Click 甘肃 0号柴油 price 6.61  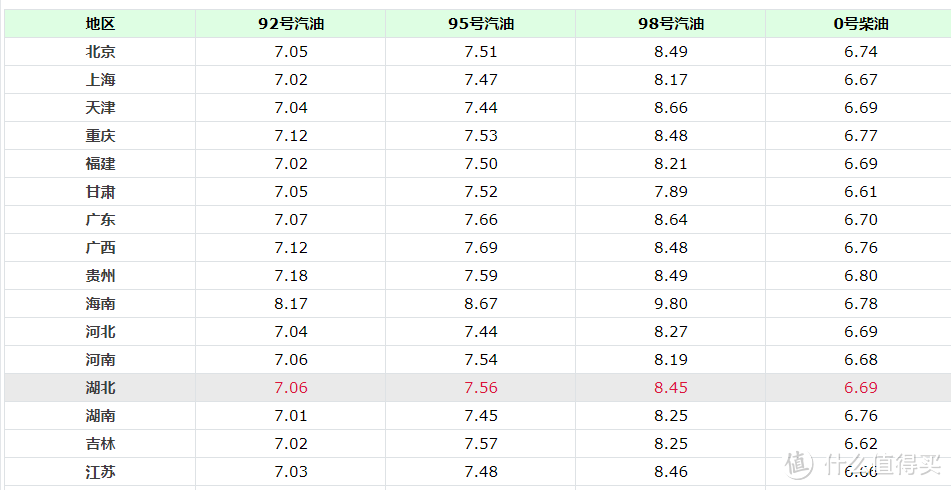(861, 192)
